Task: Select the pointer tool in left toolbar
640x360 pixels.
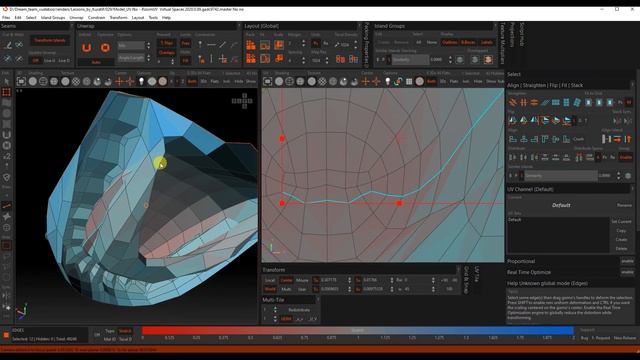Action: tap(7, 81)
